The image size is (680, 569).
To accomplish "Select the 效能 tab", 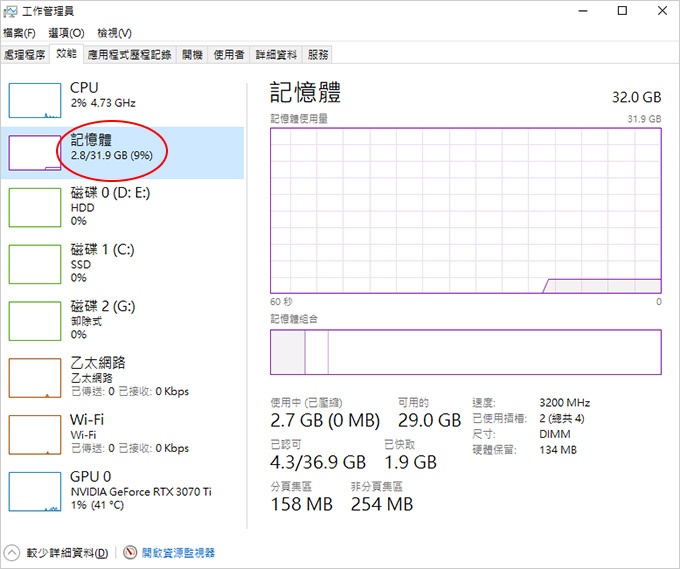I will [x=66, y=54].
